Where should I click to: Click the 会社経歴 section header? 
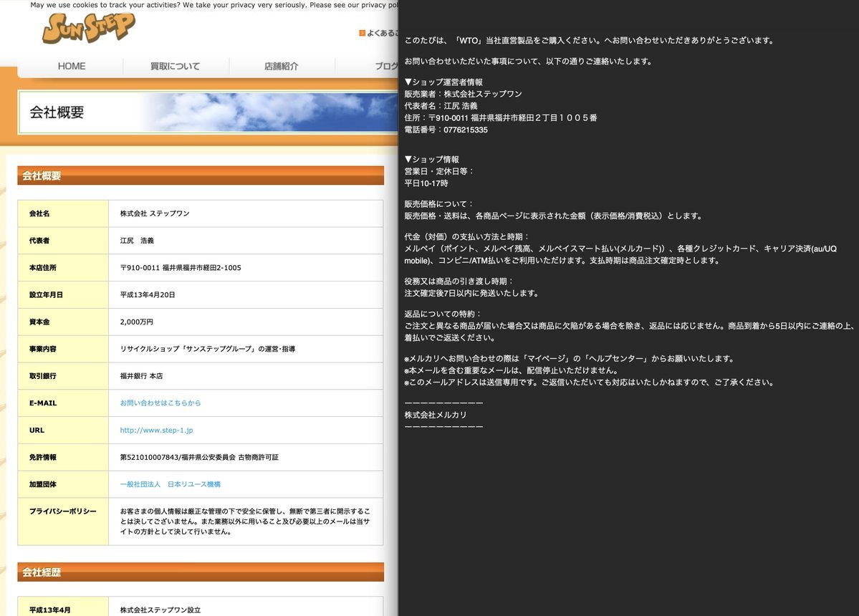coord(201,572)
